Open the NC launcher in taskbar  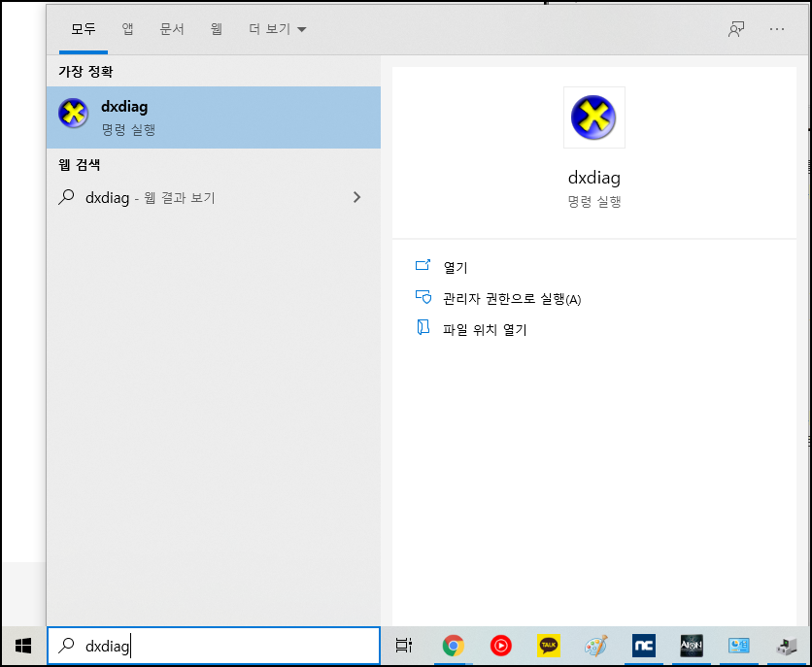(x=644, y=646)
